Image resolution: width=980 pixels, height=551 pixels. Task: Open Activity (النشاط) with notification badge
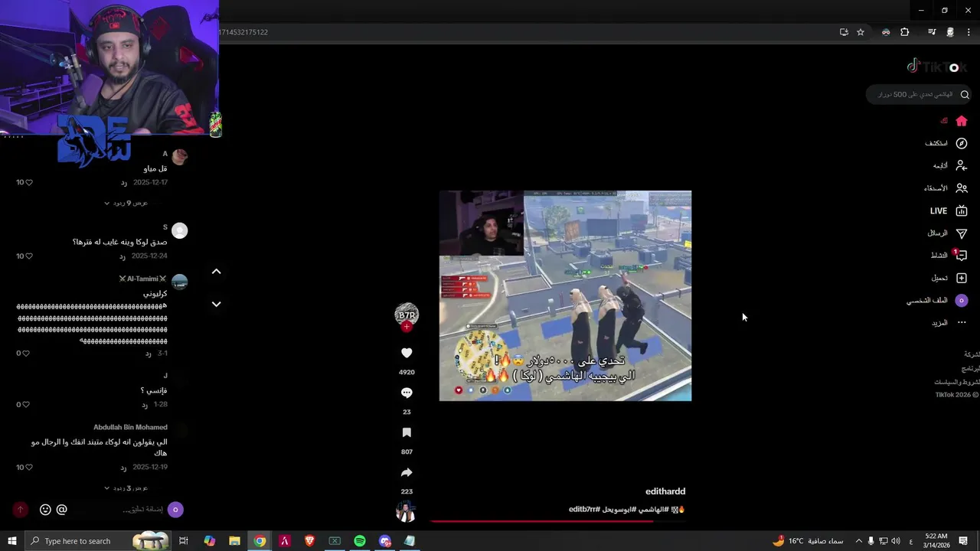pos(949,255)
